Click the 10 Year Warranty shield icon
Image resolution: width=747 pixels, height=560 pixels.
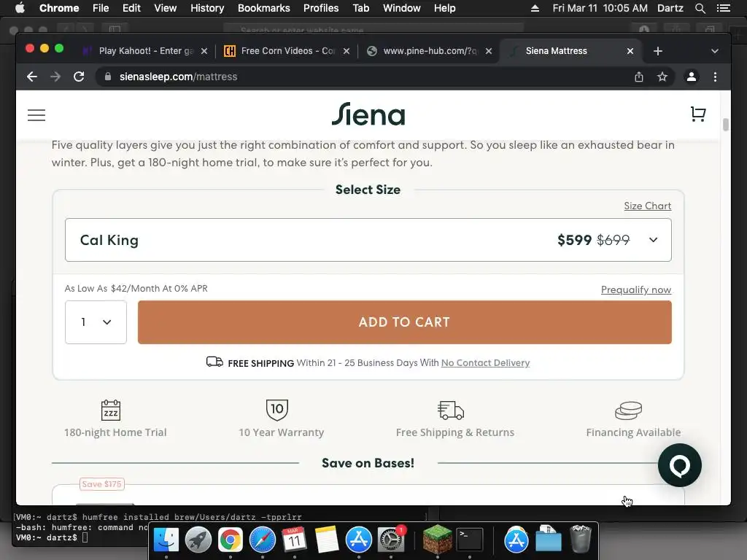coord(276,410)
